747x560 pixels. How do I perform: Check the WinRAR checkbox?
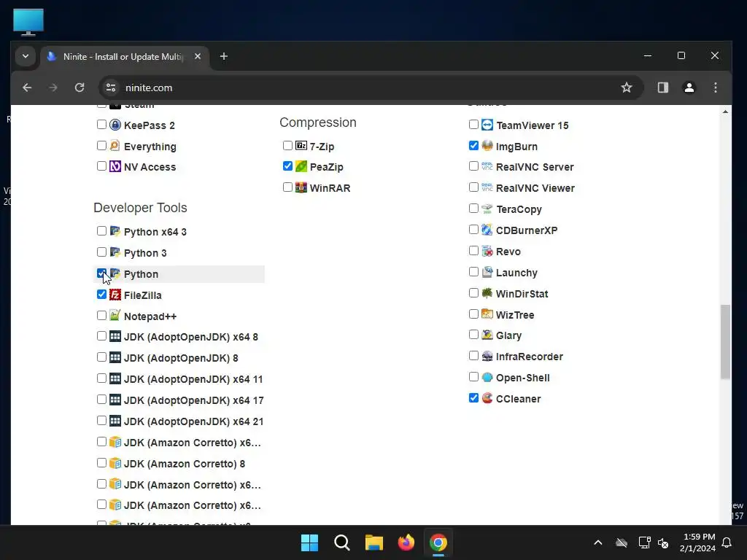point(287,187)
